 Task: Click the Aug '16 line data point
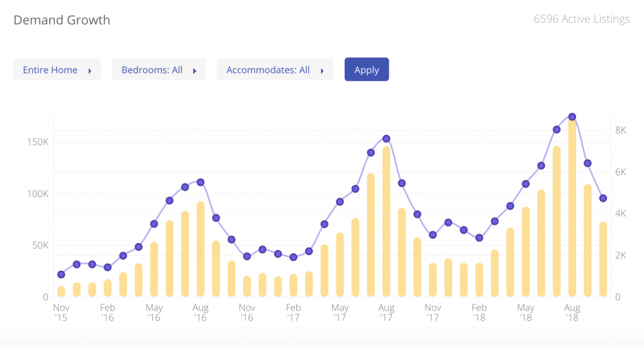201,182
